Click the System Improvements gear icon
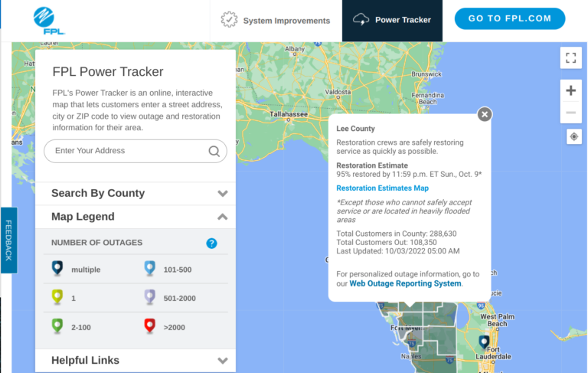Screen dimensions: 588x373 click(229, 20)
